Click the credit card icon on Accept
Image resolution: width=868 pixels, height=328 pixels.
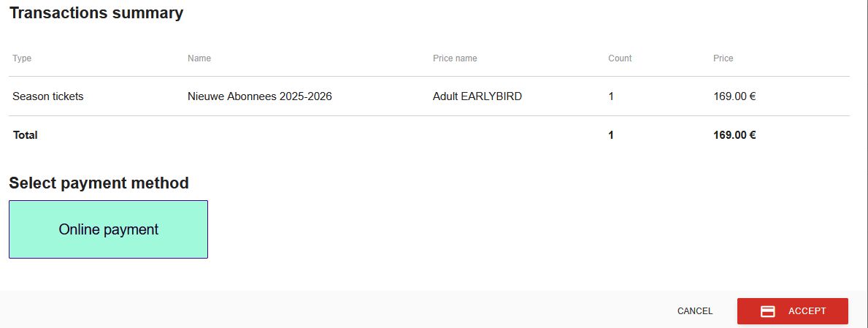[767, 311]
